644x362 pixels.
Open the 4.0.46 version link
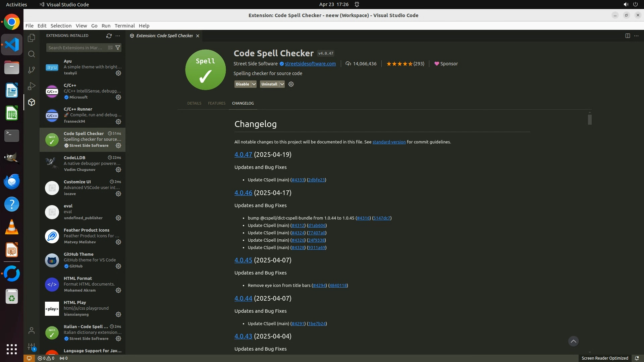pos(243,193)
